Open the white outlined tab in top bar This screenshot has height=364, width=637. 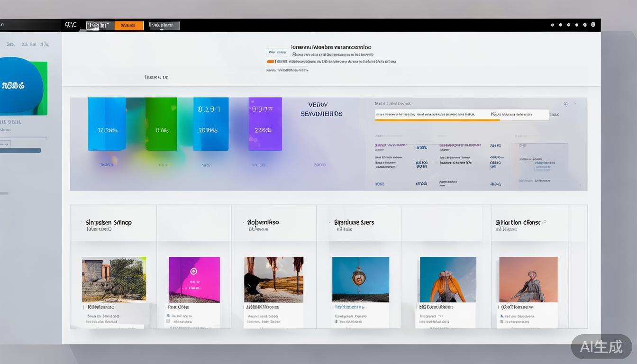click(99, 26)
